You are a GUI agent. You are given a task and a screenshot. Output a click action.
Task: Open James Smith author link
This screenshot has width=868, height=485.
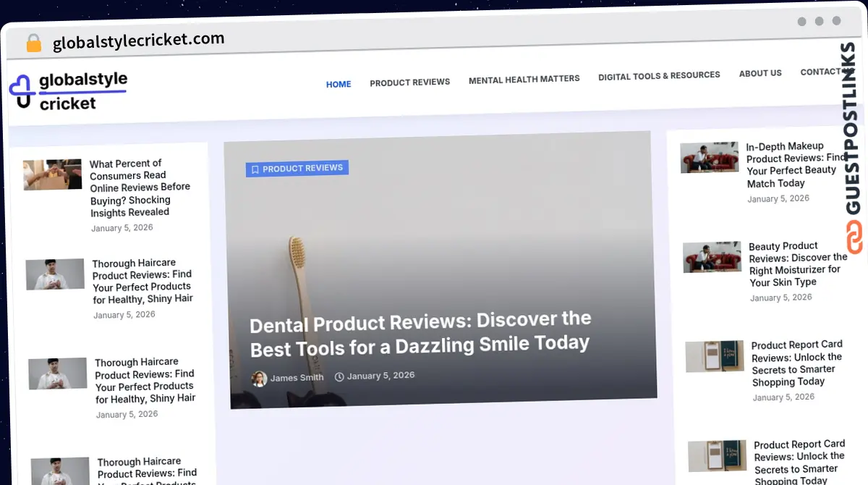coord(297,378)
